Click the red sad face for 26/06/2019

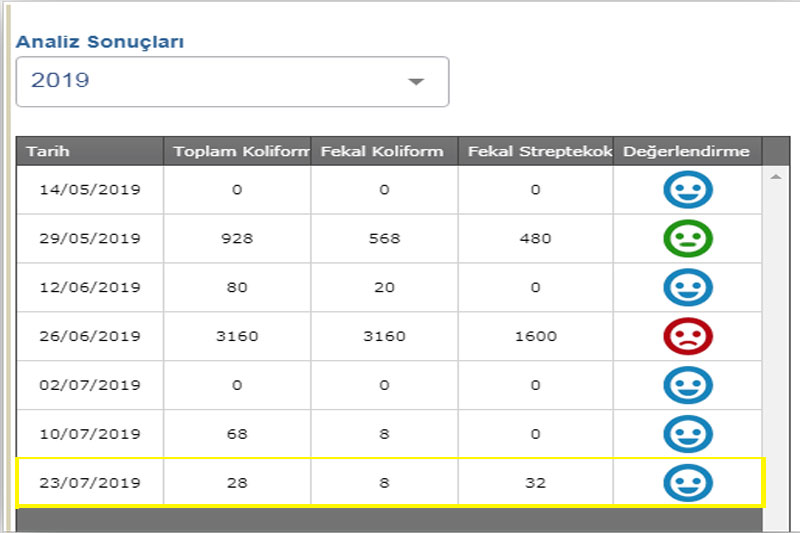pyautogui.click(x=688, y=336)
